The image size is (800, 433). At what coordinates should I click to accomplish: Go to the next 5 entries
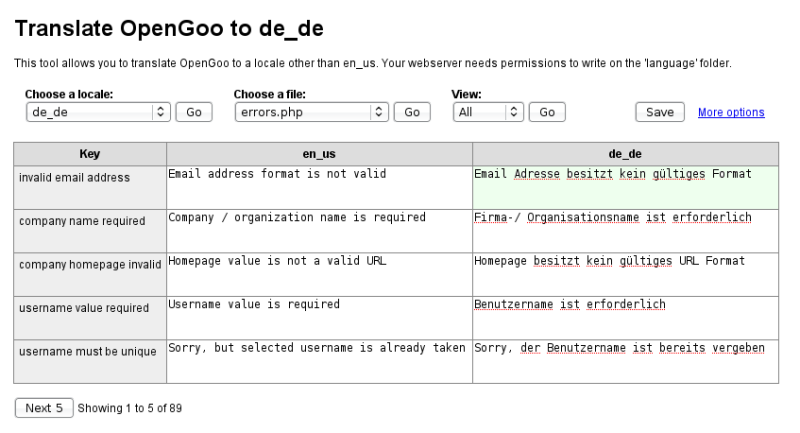tap(44, 408)
